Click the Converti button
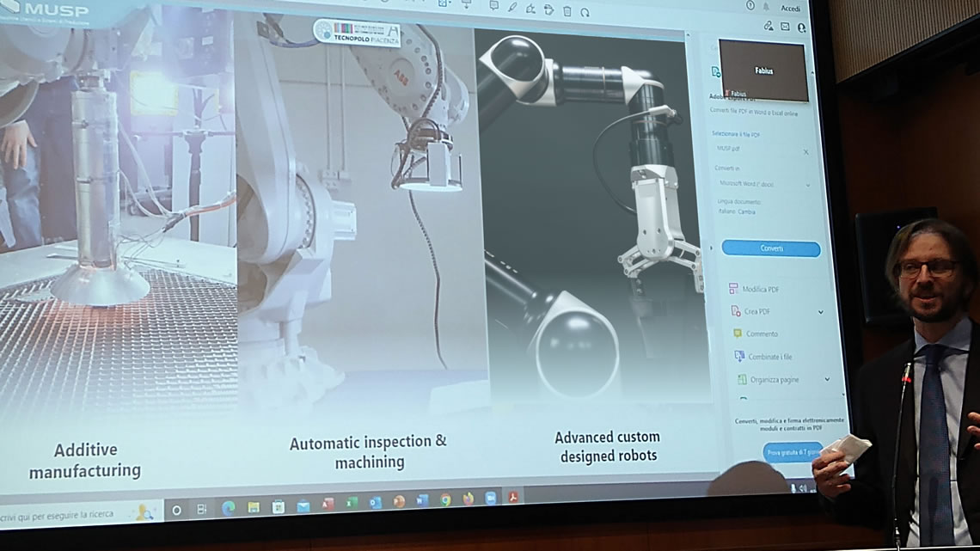 [771, 248]
